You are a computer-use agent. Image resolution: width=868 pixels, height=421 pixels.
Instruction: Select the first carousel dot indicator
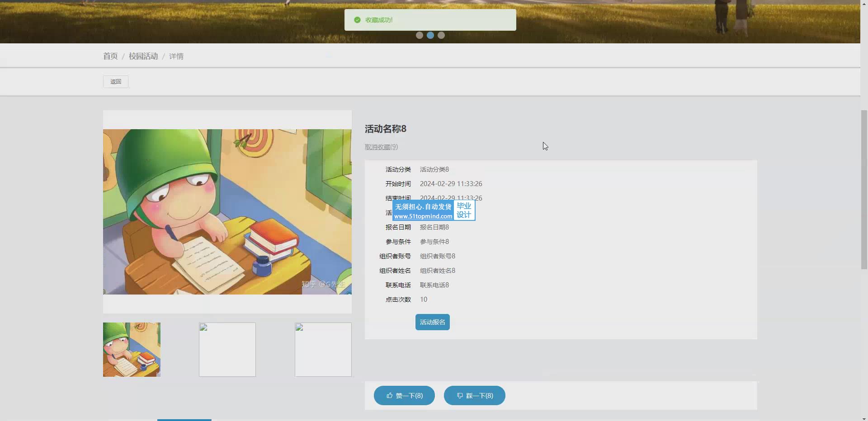point(420,35)
